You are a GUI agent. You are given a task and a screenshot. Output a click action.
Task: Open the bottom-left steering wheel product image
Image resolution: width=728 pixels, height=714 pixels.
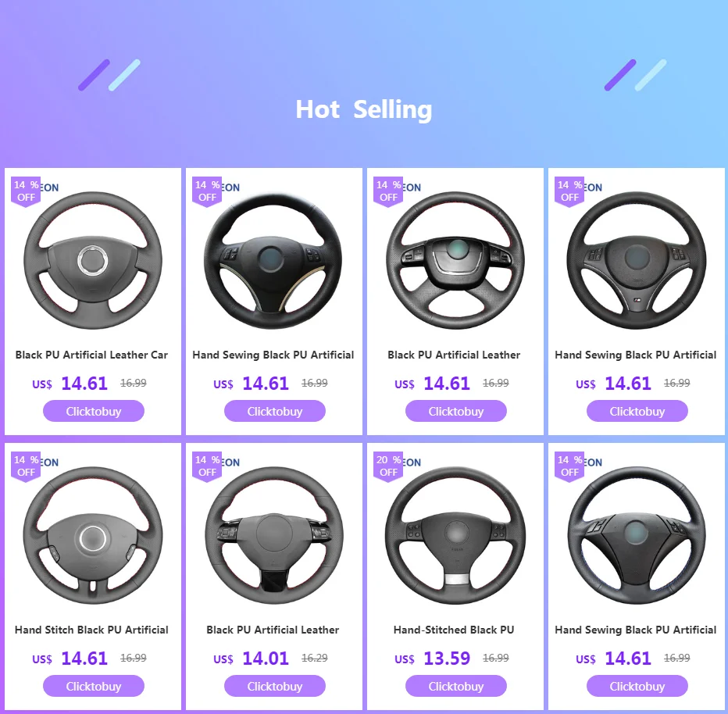click(93, 535)
